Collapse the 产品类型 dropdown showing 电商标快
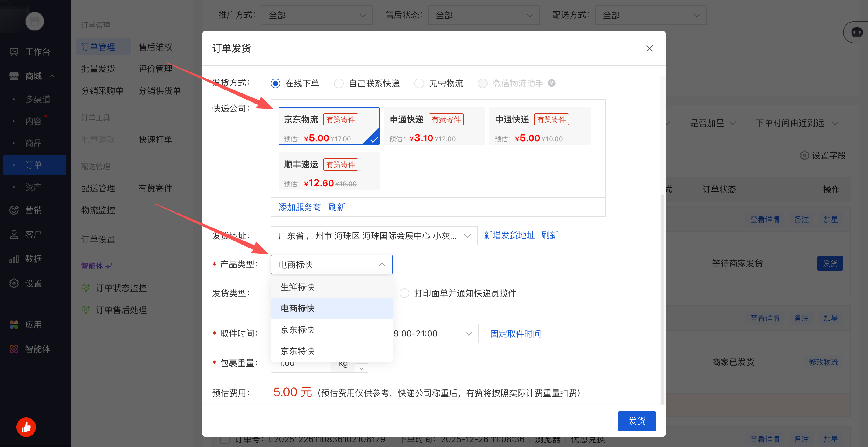868x447 pixels. tap(331, 265)
